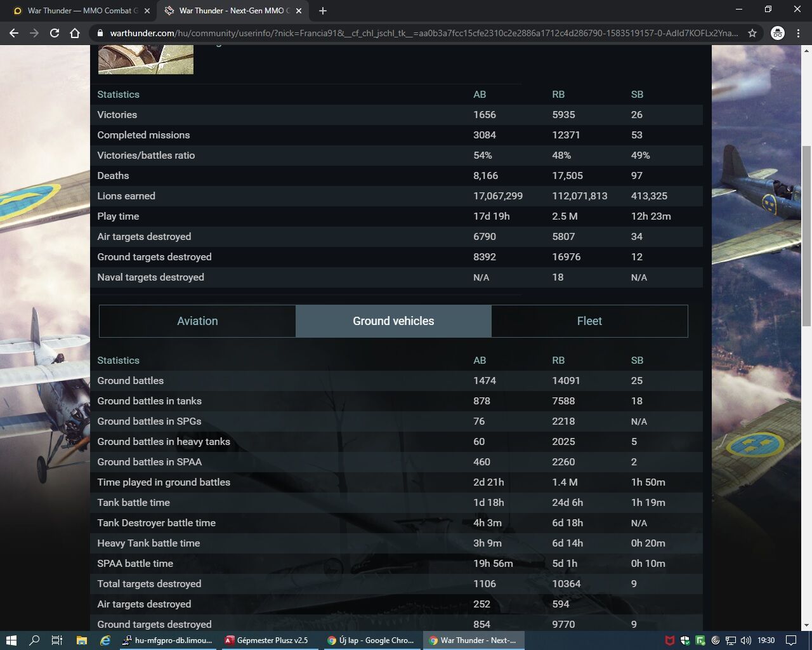Bookmark this page with the star icon

point(752,33)
